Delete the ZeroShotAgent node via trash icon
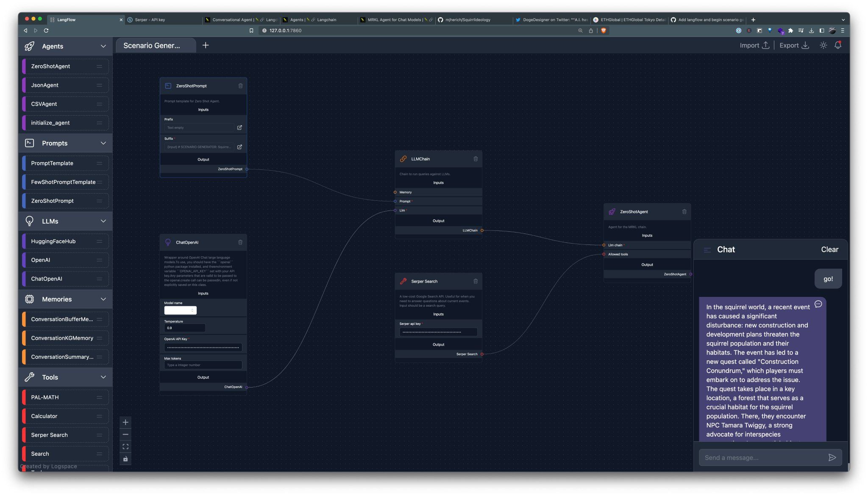868x496 pixels. click(684, 212)
